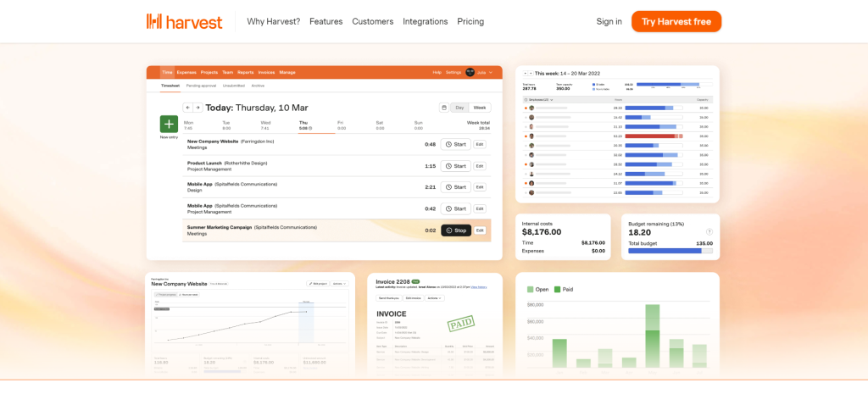Open the Archive sub-tab

tap(258, 86)
